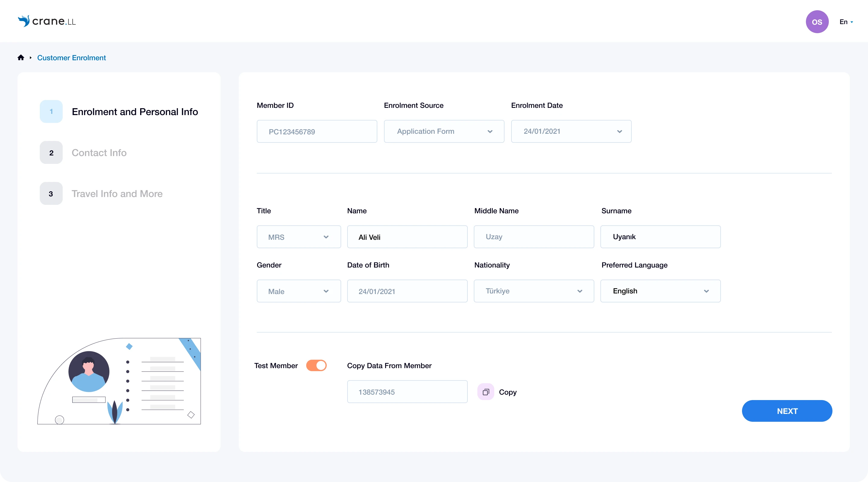Click the profile card illustration
The width and height of the screenshot is (868, 482).
119,381
